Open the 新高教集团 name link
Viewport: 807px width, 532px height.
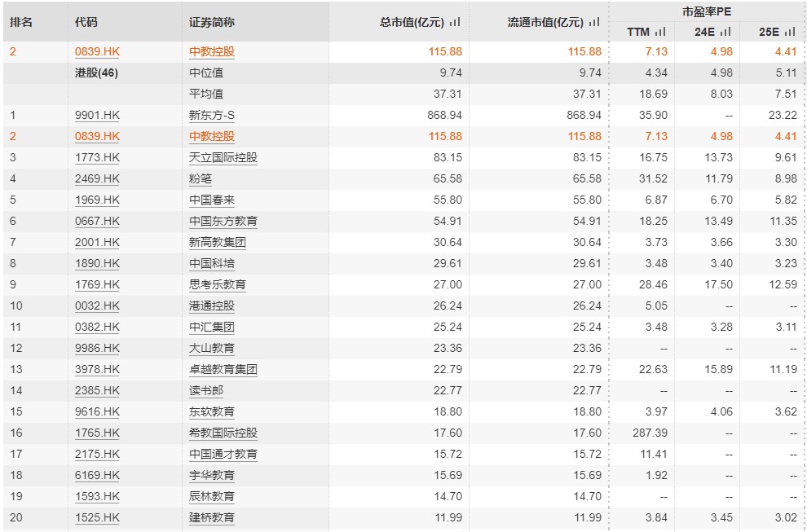(217, 243)
